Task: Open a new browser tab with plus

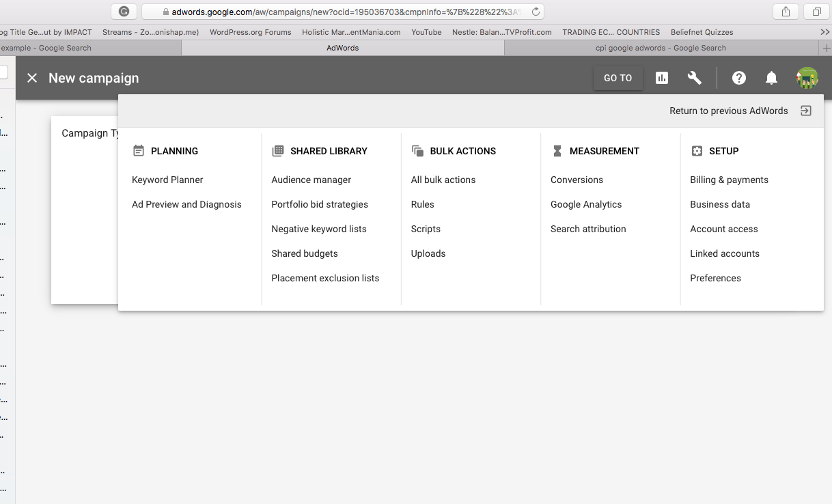Action: point(825,48)
